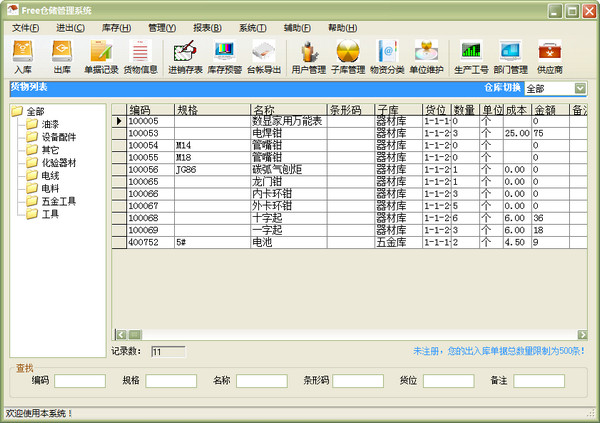The image size is (600, 423).
Task: Open the 进销存表 report
Action: pyautogui.click(x=185, y=57)
